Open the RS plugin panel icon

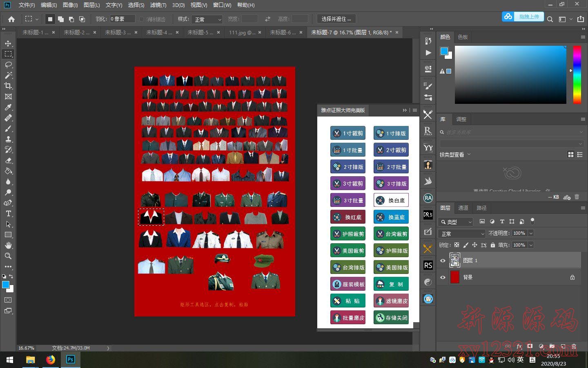pos(428,265)
